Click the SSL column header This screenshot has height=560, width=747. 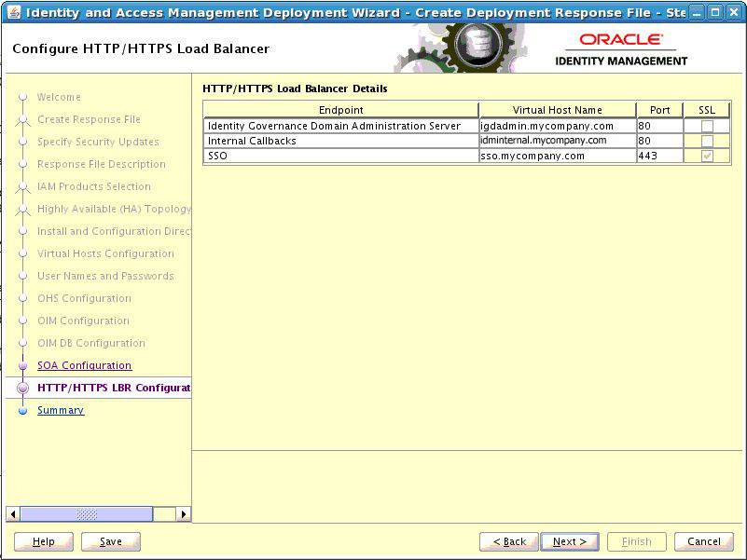click(x=707, y=110)
